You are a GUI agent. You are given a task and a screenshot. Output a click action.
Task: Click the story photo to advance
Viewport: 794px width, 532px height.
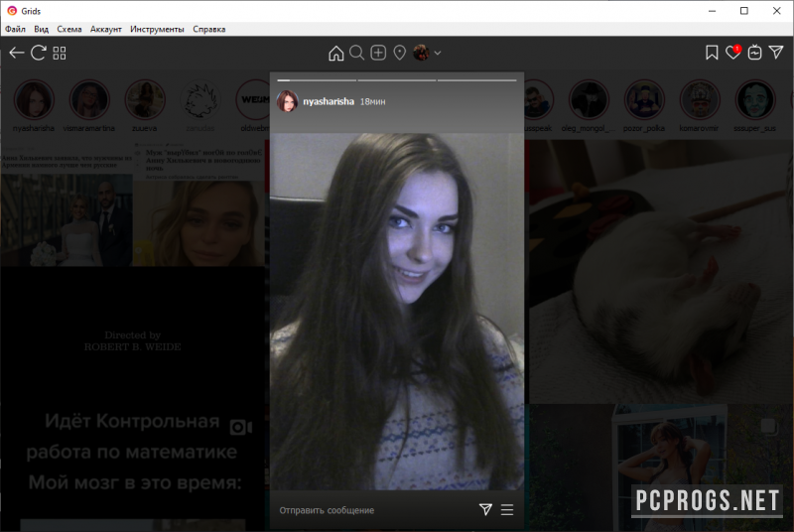pos(396,312)
